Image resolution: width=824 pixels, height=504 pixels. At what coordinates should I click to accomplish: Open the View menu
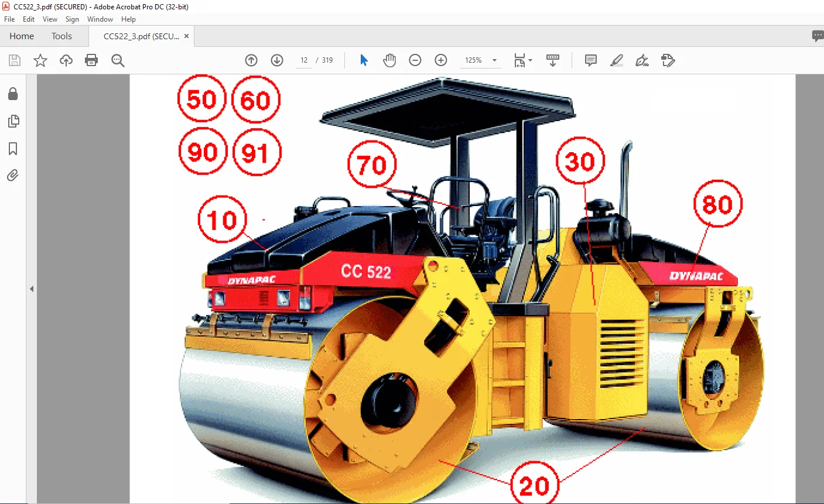click(50, 19)
